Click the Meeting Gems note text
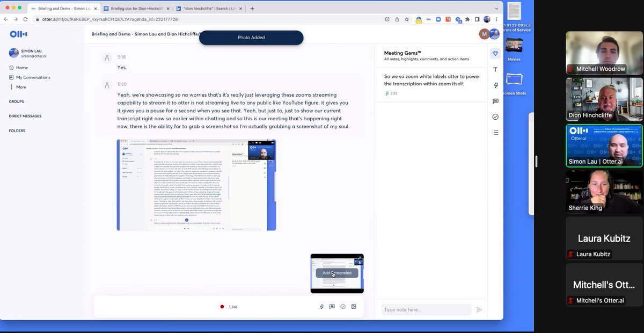644x333 pixels. [432, 80]
